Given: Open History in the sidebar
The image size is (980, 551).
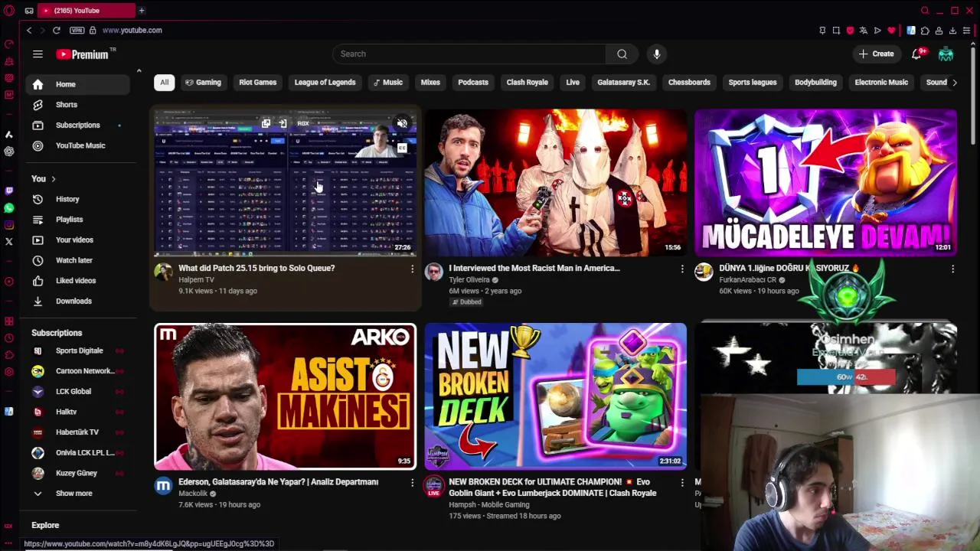Looking at the screenshot, I should point(78,199).
